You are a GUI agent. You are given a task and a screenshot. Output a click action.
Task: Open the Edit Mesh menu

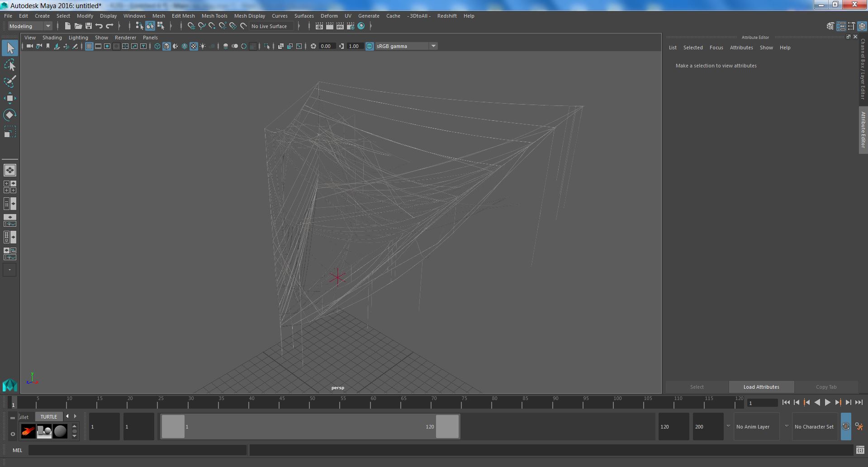(183, 16)
